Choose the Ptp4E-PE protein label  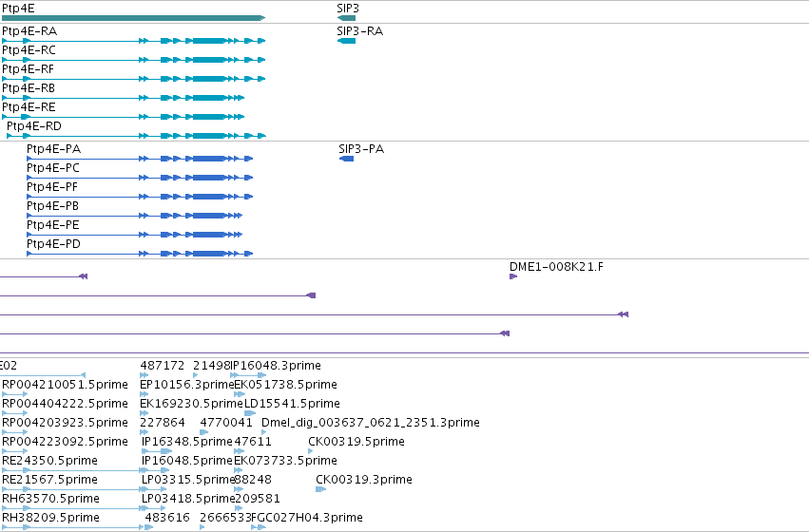[53, 226]
